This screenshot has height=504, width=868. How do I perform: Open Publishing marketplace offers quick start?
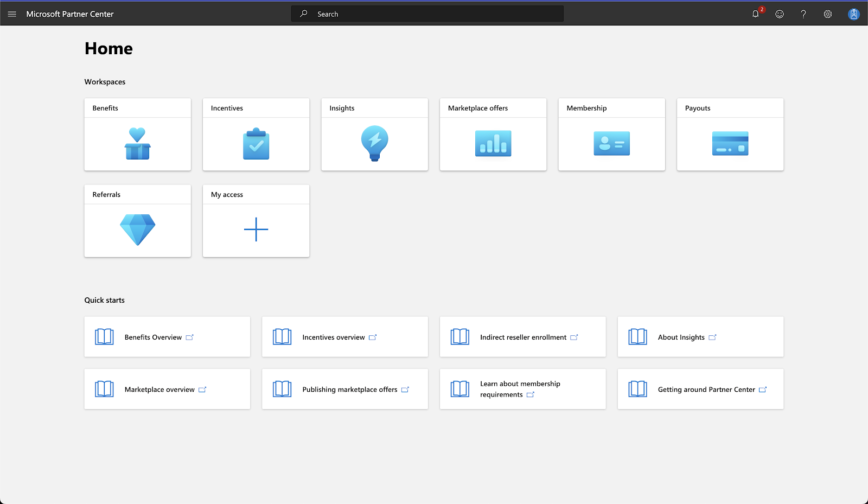[x=350, y=390]
